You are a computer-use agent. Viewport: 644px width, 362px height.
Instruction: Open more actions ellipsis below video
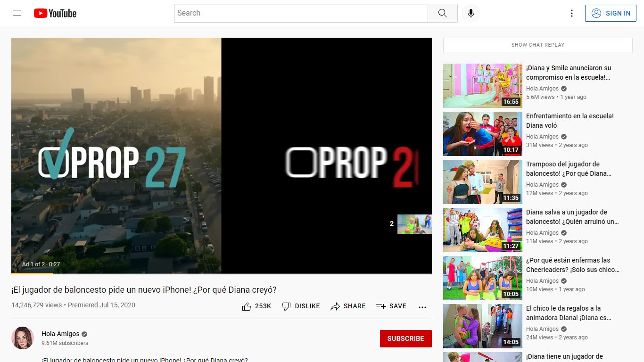tap(422, 307)
